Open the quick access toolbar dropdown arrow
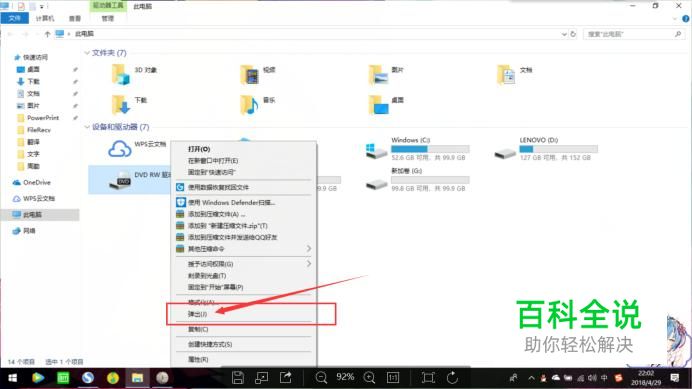This screenshot has width=692, height=389. click(x=42, y=7)
